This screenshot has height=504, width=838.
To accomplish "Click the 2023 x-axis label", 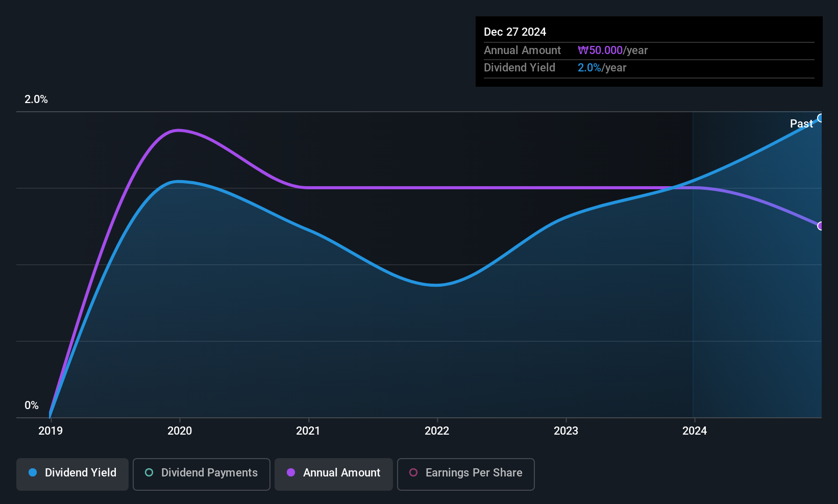I will click(566, 431).
